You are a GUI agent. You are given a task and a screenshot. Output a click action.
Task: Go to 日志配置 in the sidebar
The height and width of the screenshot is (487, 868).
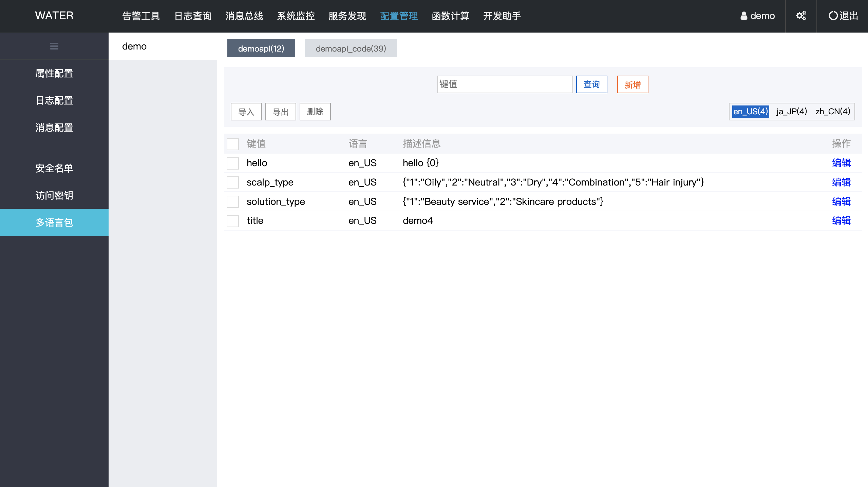pos(54,100)
